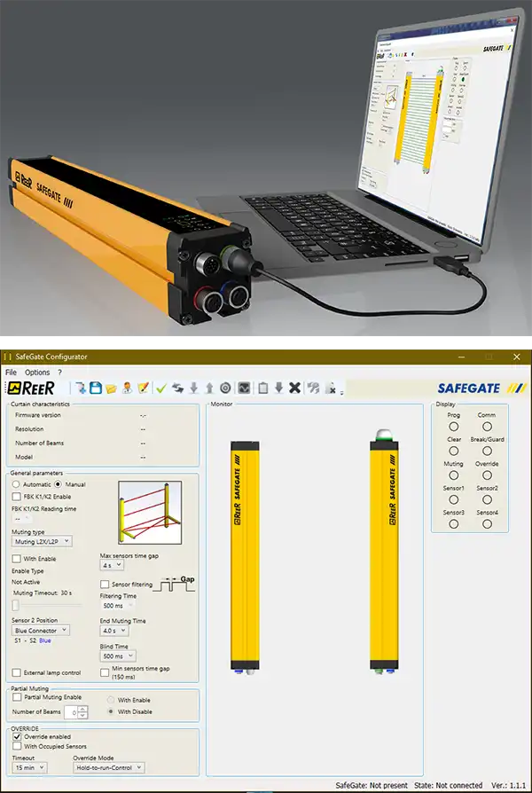Image resolution: width=532 pixels, height=793 pixels.
Task: Click the notepad with pencil icon
Action: (143, 388)
